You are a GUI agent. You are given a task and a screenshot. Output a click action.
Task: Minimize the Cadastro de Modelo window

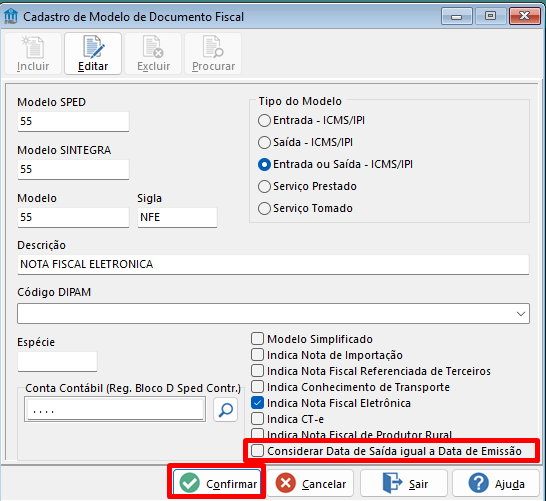point(457,16)
